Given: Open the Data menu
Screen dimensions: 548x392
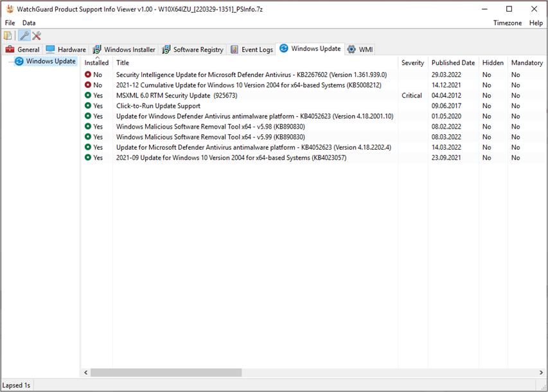Looking at the screenshot, I should (x=29, y=22).
